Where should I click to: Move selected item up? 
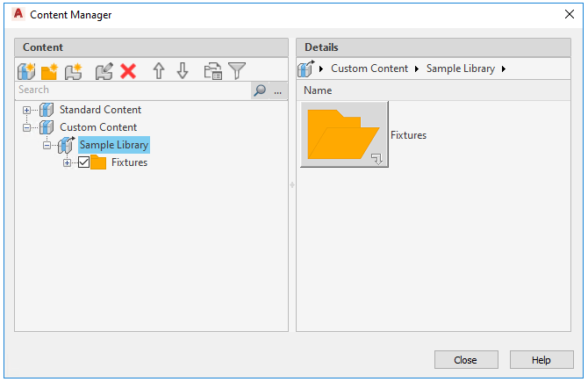[x=159, y=71]
